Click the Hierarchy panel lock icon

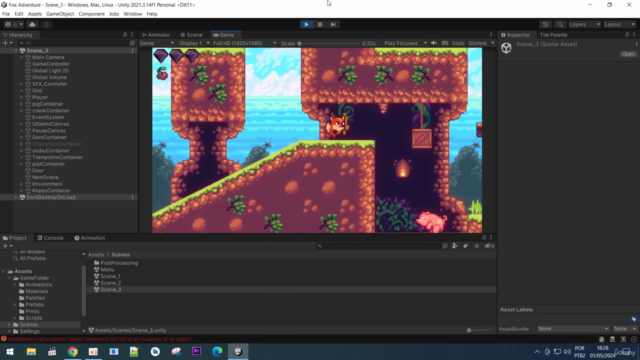[x=125, y=35]
